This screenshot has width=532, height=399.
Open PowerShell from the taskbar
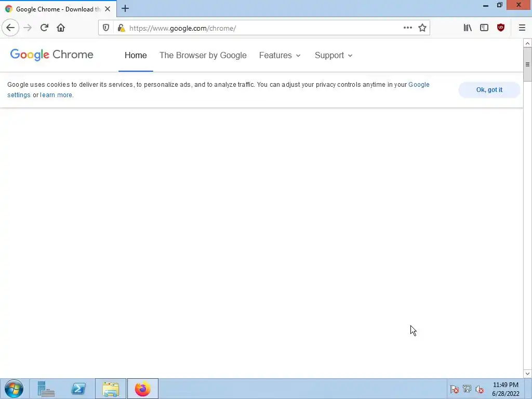(78, 389)
